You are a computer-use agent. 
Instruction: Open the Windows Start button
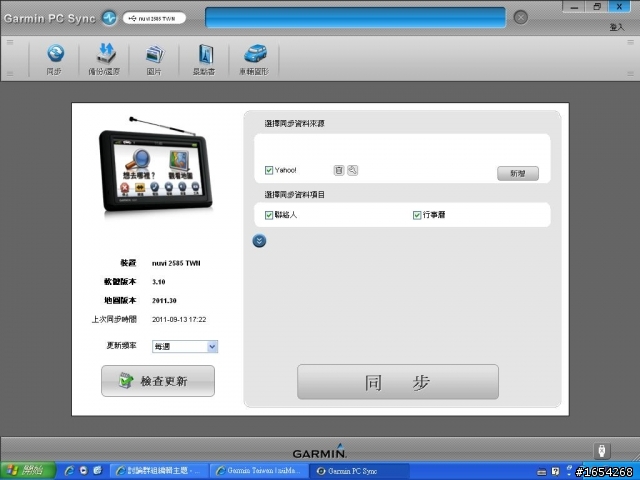[28, 471]
